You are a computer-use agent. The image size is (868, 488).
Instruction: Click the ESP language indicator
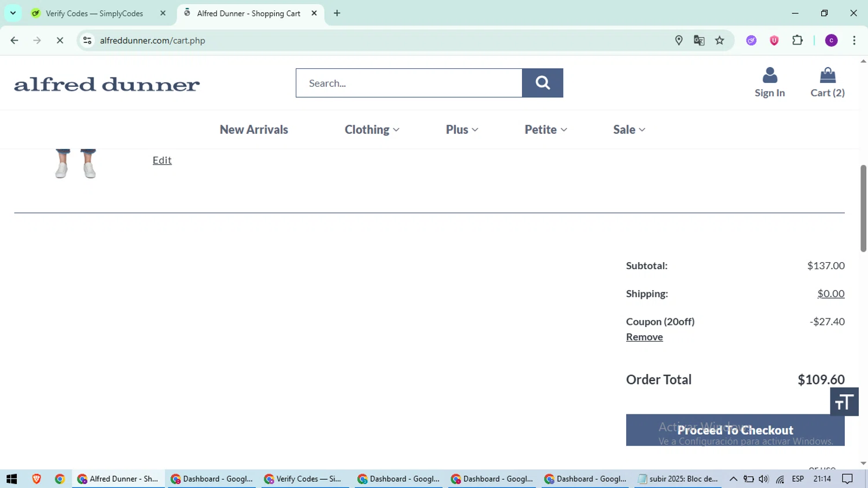pos(798,479)
